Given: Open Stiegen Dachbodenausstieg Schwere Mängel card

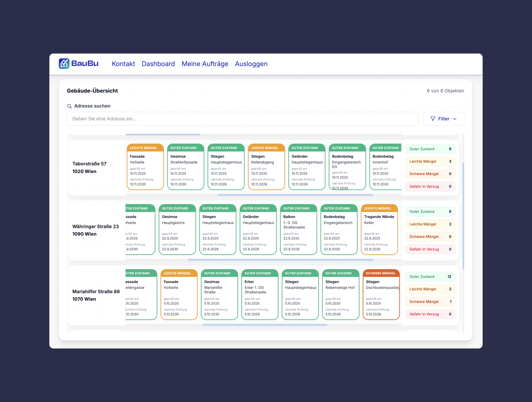Looking at the screenshot, I should tap(381, 295).
